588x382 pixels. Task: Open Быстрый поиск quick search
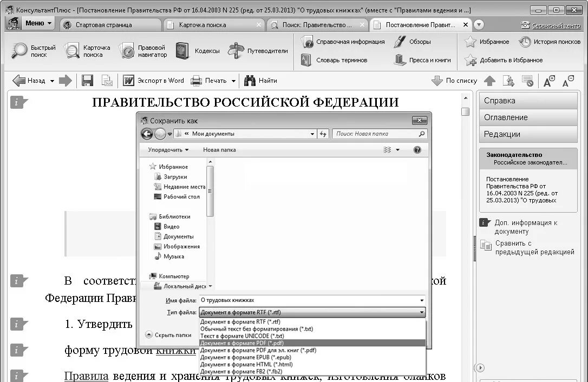pos(34,51)
